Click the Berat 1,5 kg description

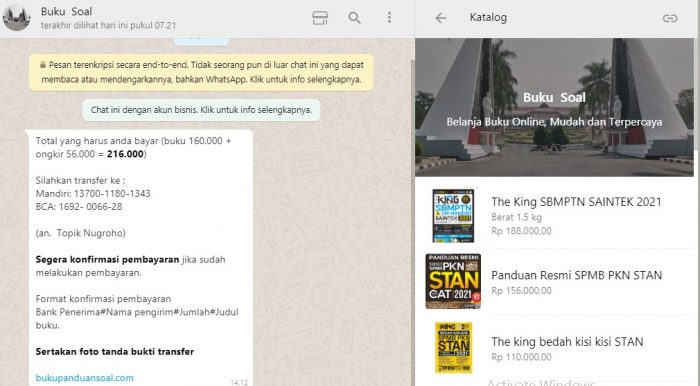[x=516, y=217]
